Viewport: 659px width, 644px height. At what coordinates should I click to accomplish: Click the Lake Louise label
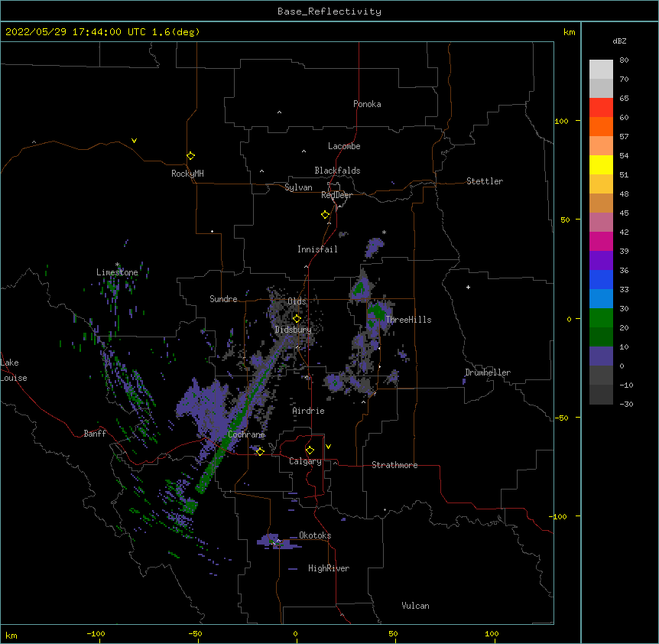pyautogui.click(x=14, y=370)
